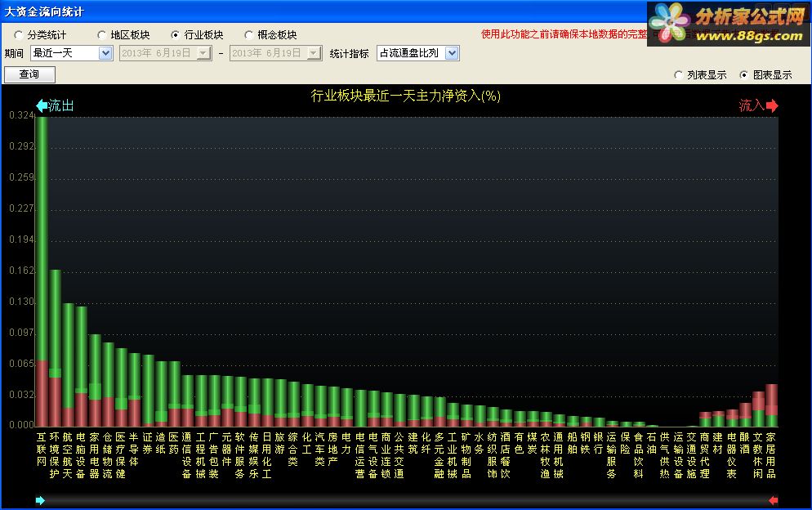812x510 pixels.
Task: Click the horizontal chart scrollbar track
Action: pyautogui.click(x=407, y=501)
